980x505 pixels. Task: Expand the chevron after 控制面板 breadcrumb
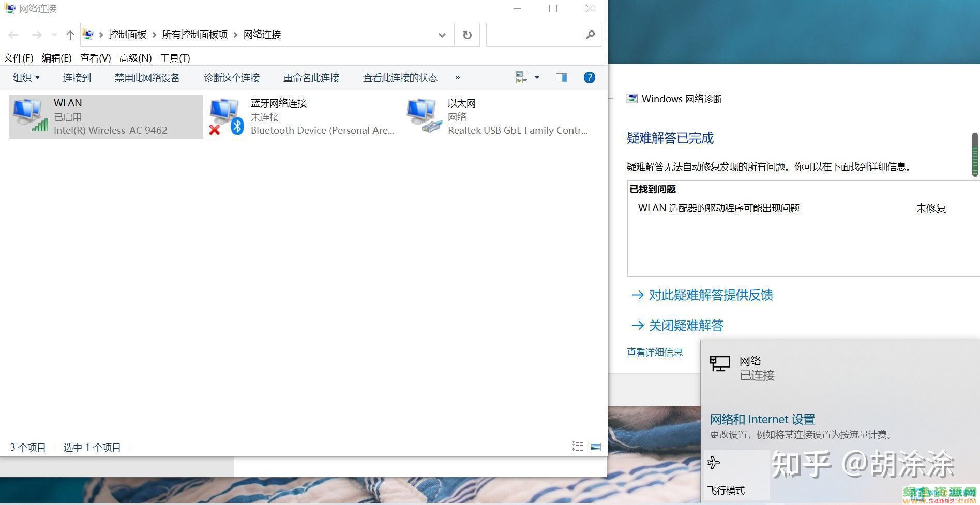[154, 35]
